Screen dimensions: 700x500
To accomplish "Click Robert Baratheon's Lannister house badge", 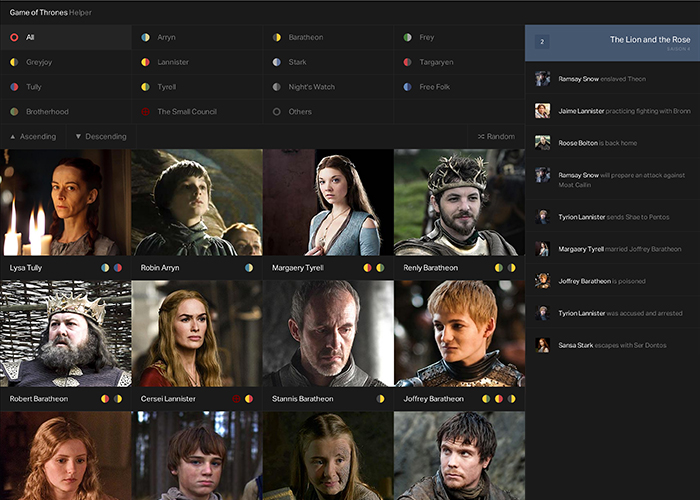I will tap(105, 399).
